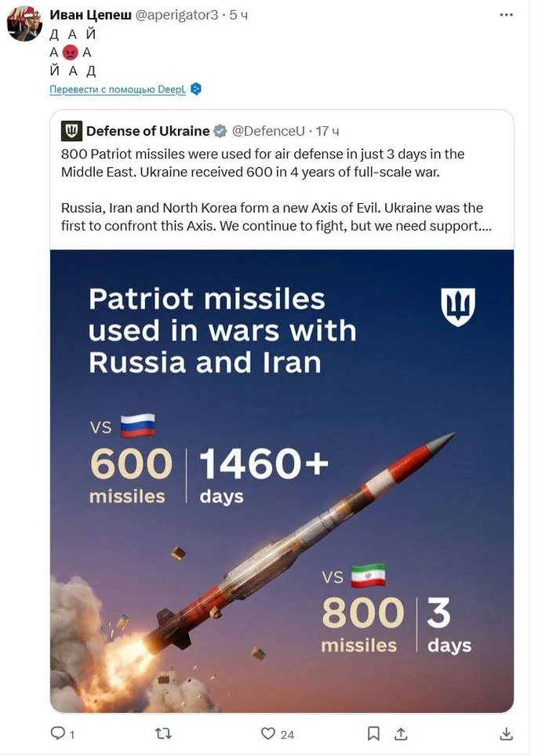Image resolution: width=549 pixels, height=756 pixels.
Task: Click the DeepL logo icon
Action: [x=196, y=89]
